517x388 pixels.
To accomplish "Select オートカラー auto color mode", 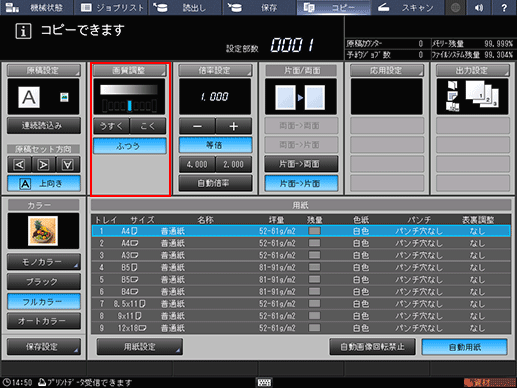I will 44,321.
